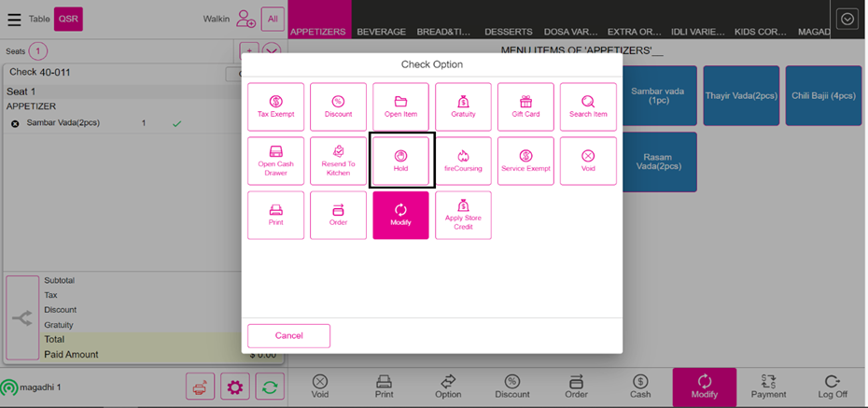Viewport: 868px width, 408px height.
Task: Select the Discount check option
Action: (338, 107)
